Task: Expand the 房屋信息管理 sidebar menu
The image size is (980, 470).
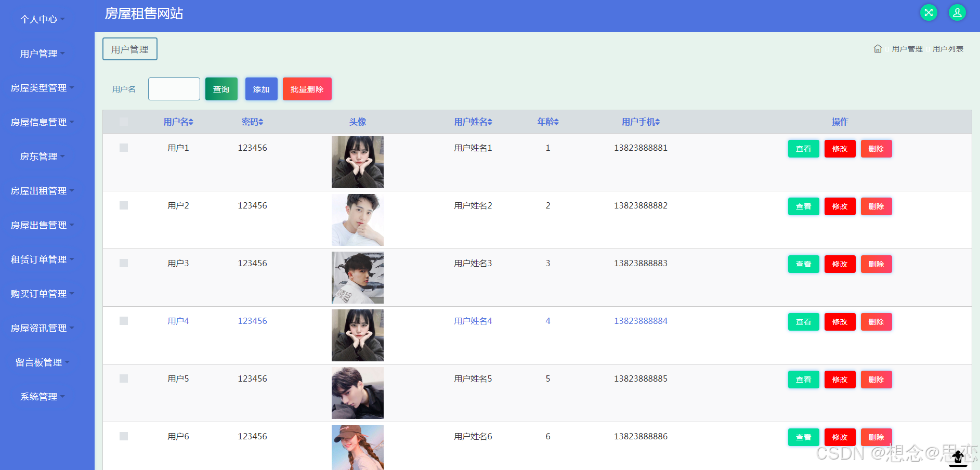Action: pos(43,122)
